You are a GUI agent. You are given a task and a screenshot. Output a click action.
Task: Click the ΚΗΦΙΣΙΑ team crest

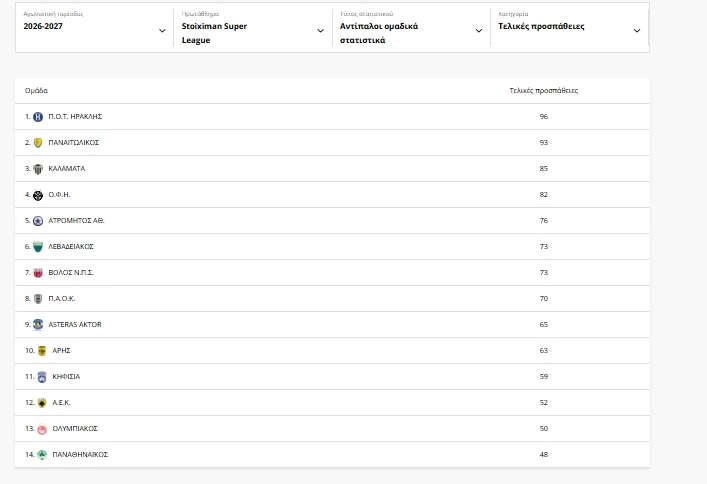[42, 377]
